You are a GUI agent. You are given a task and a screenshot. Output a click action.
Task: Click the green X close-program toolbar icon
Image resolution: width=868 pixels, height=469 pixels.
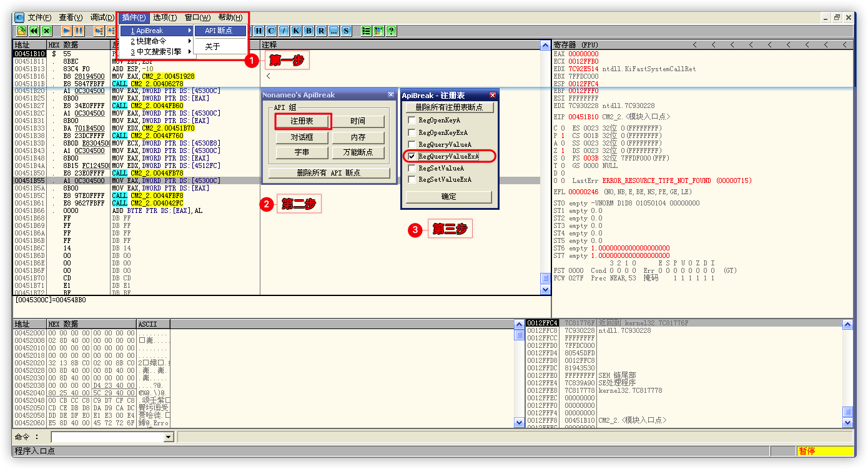[x=46, y=31]
